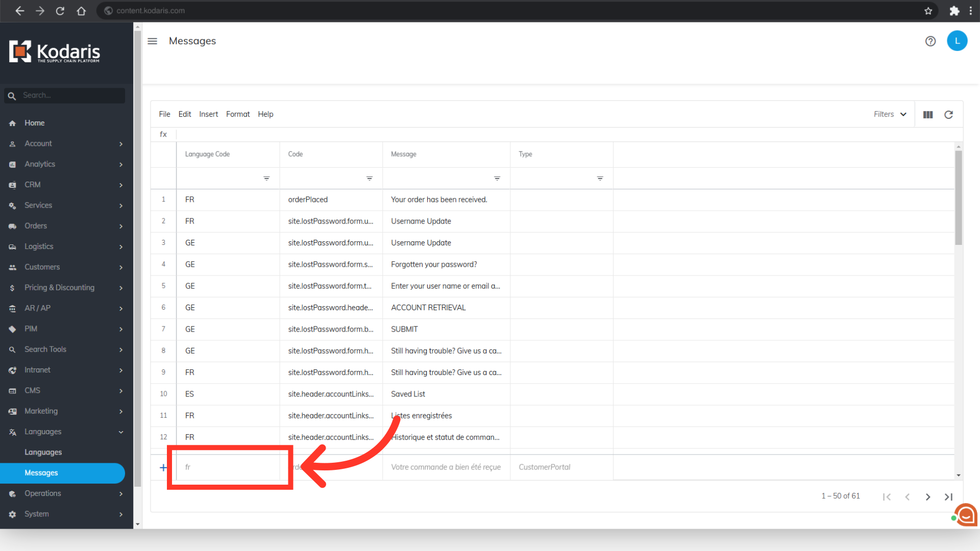Screen dimensions: 980x551
Task: Go to next page arrow
Action: pos(927,497)
